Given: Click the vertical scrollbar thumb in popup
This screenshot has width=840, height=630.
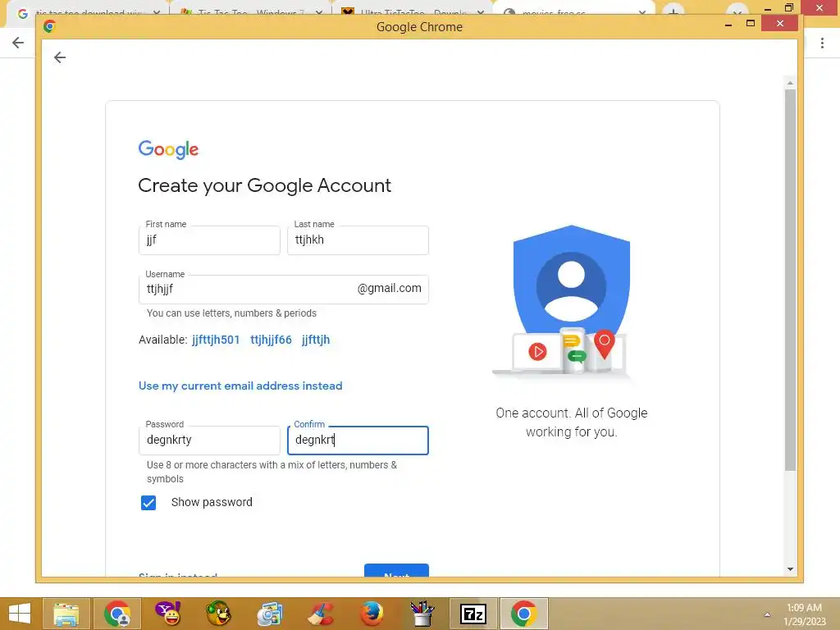Looking at the screenshot, I should 790,281.
